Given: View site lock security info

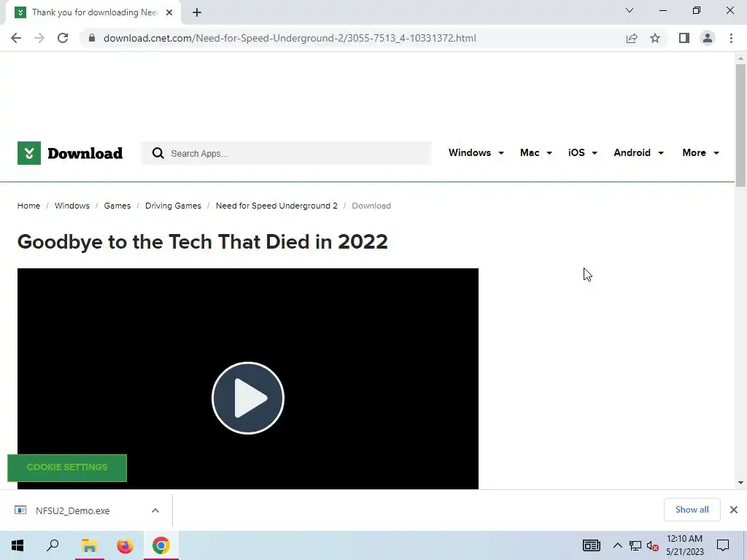Looking at the screenshot, I should [x=92, y=38].
